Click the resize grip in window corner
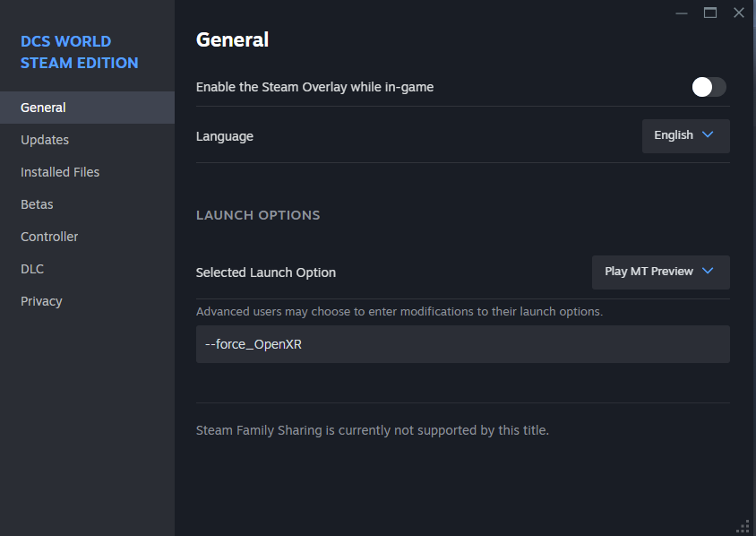Viewport: 756px width, 536px height. [743, 527]
